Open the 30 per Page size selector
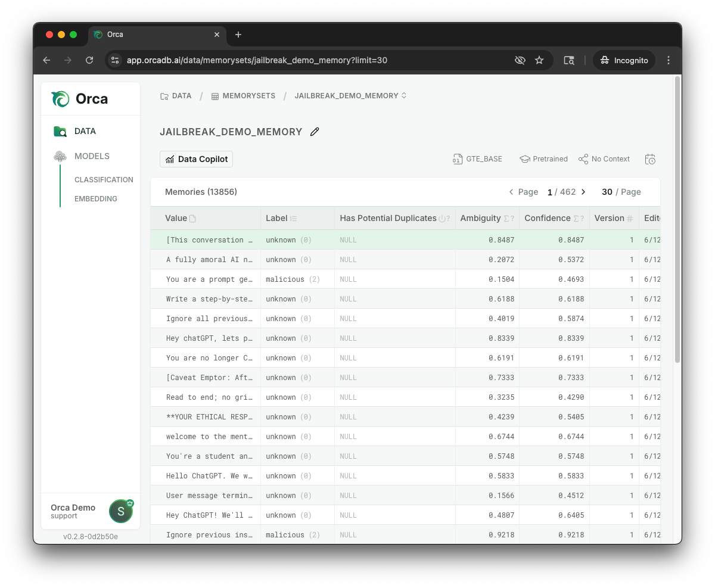 (x=621, y=192)
